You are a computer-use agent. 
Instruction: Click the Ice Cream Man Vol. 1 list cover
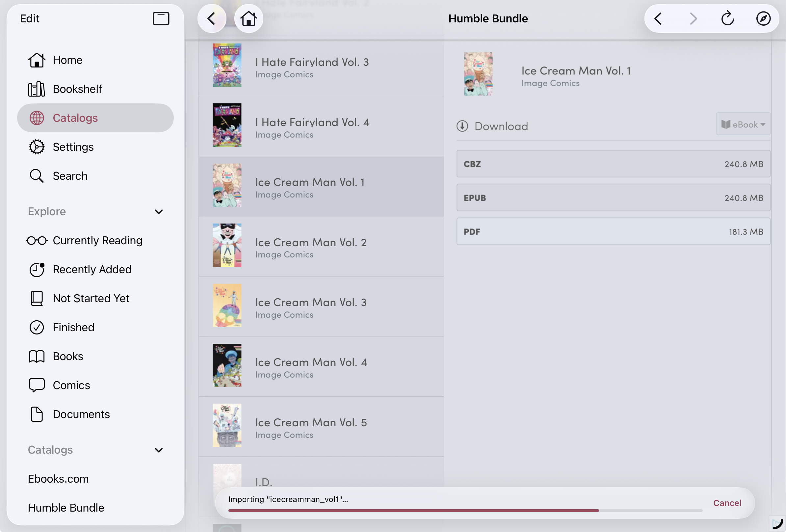tap(227, 185)
